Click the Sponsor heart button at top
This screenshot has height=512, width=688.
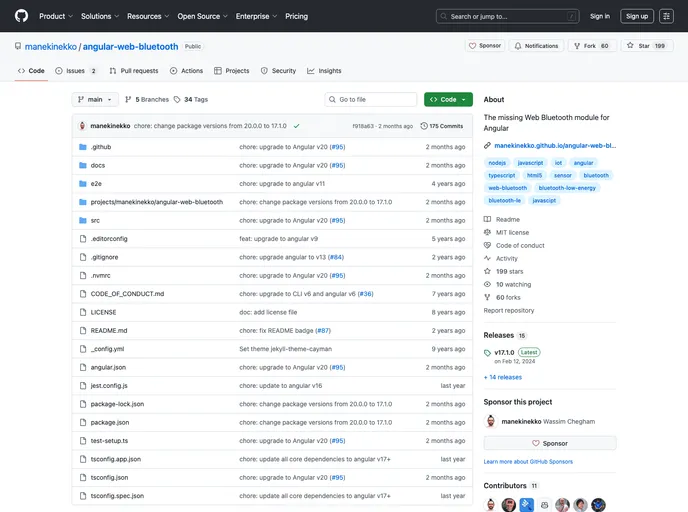[x=485, y=46]
